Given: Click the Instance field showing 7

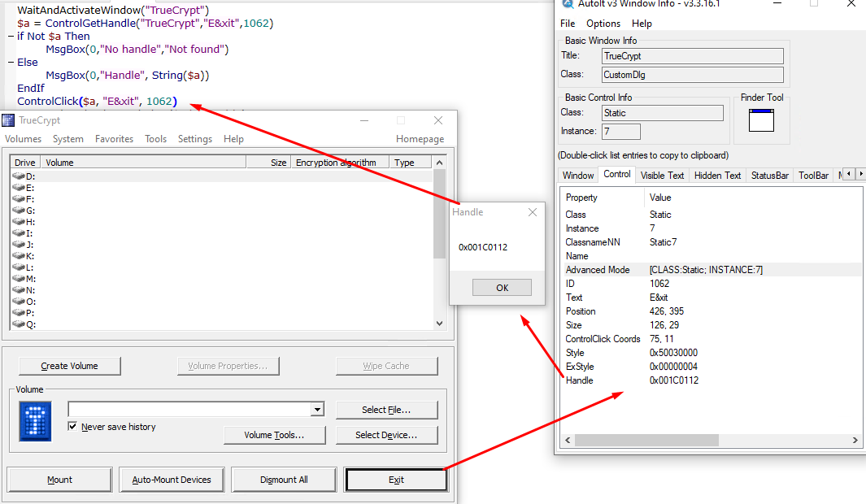Looking at the screenshot, I should 621,132.
